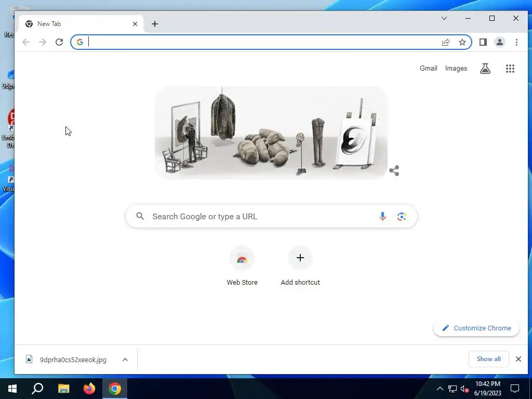The height and width of the screenshot is (399, 532).
Task: Open the Images link
Action: (456, 68)
